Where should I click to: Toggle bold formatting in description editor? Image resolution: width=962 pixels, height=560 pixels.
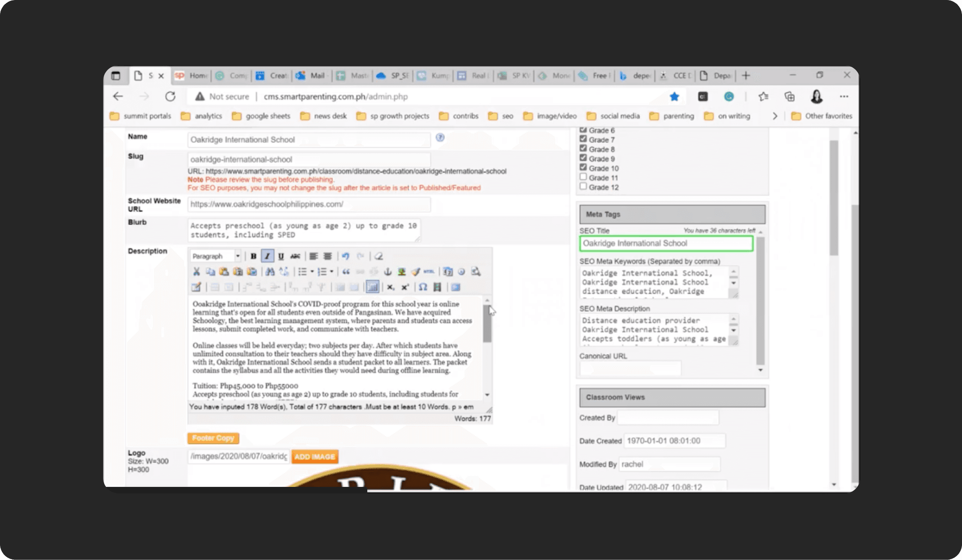(x=253, y=256)
